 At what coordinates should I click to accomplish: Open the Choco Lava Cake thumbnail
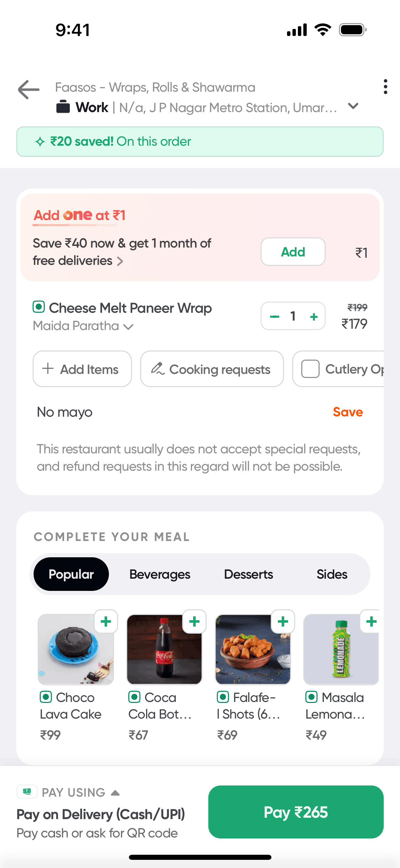click(x=75, y=649)
